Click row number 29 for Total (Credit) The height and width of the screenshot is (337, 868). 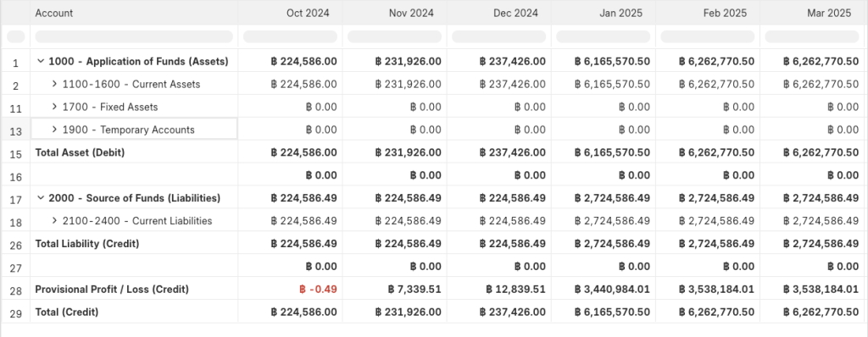pos(15,314)
